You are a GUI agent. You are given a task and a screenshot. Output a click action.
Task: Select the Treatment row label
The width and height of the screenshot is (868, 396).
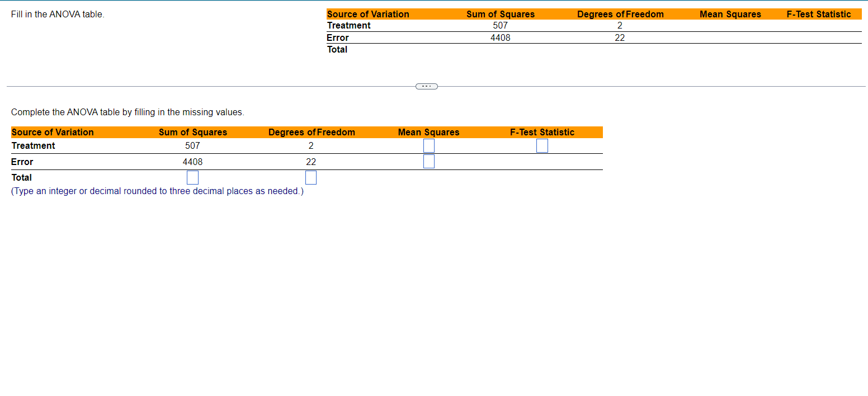(x=33, y=145)
